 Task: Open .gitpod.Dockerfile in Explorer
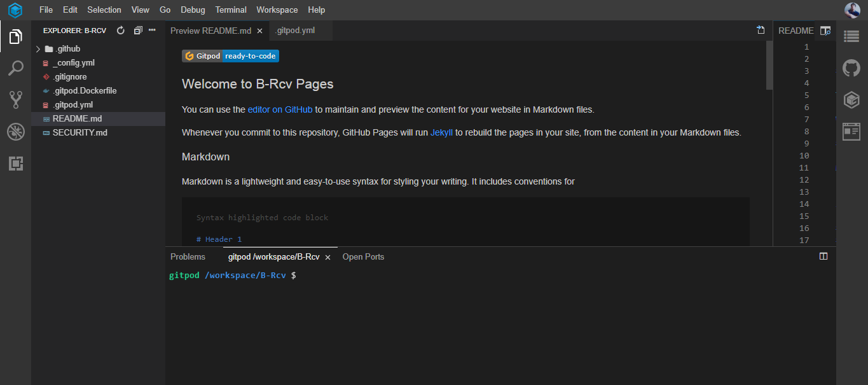click(x=85, y=91)
